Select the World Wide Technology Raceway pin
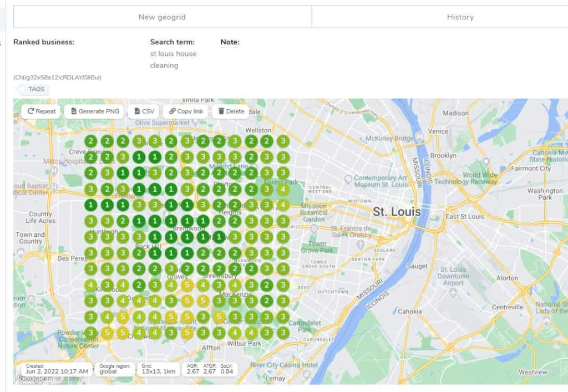The height and width of the screenshot is (392, 568). 486,161
